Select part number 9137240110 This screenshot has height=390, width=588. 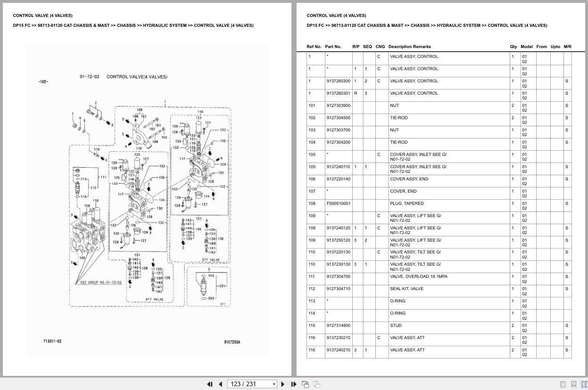[x=339, y=167]
